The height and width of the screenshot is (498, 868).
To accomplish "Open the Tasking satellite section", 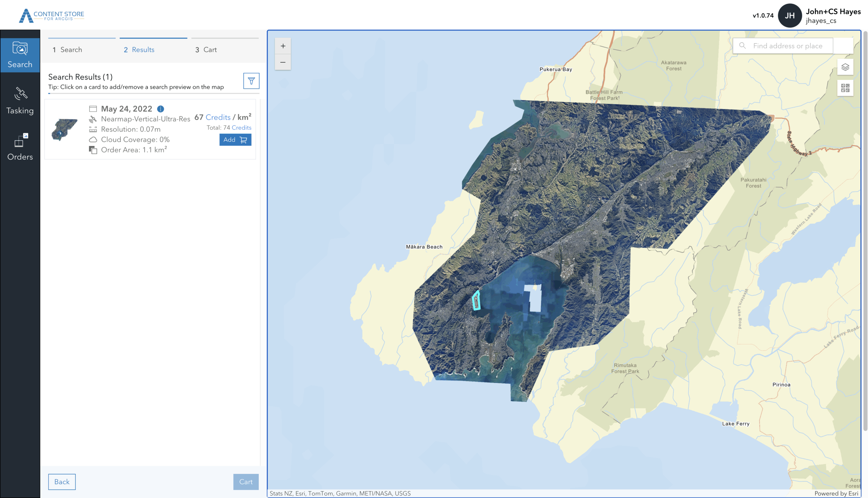I will click(x=20, y=101).
